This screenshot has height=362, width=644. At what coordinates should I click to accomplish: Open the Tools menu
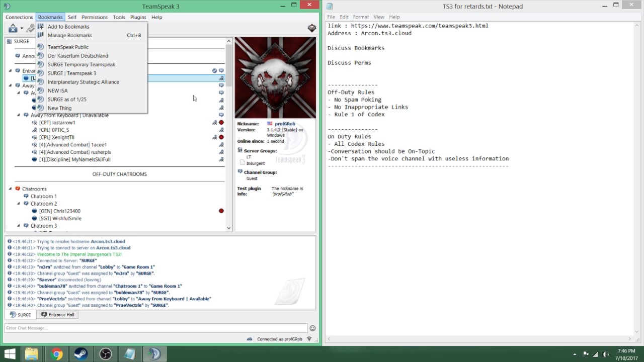[x=119, y=17]
